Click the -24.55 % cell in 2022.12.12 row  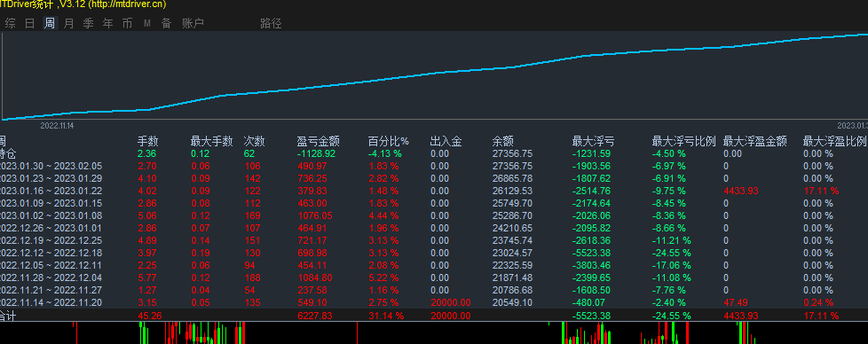coord(672,253)
